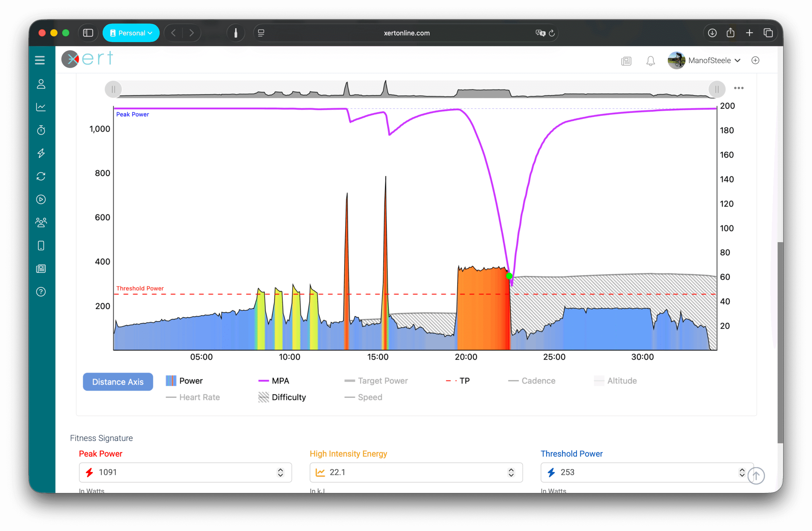Open the Personal profile dropdown in Safari

click(x=131, y=33)
